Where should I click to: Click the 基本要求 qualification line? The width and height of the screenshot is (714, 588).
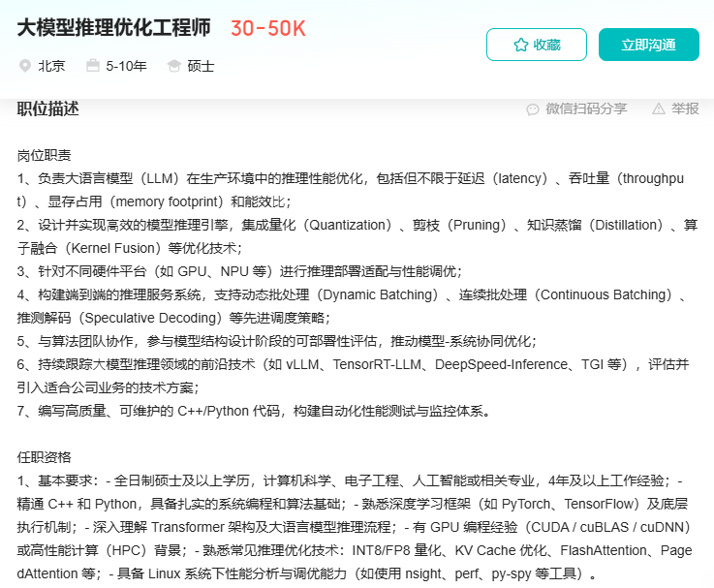(x=350, y=480)
